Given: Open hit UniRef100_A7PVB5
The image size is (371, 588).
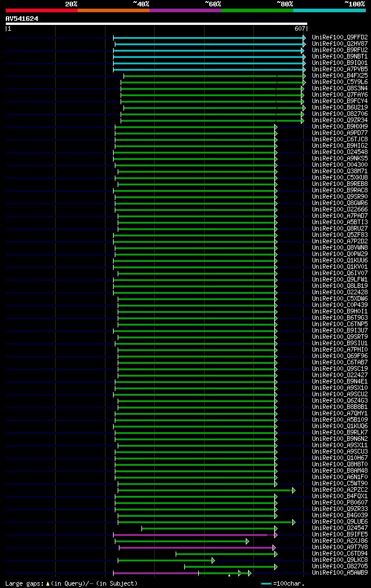Looking at the screenshot, I should coord(340,69).
